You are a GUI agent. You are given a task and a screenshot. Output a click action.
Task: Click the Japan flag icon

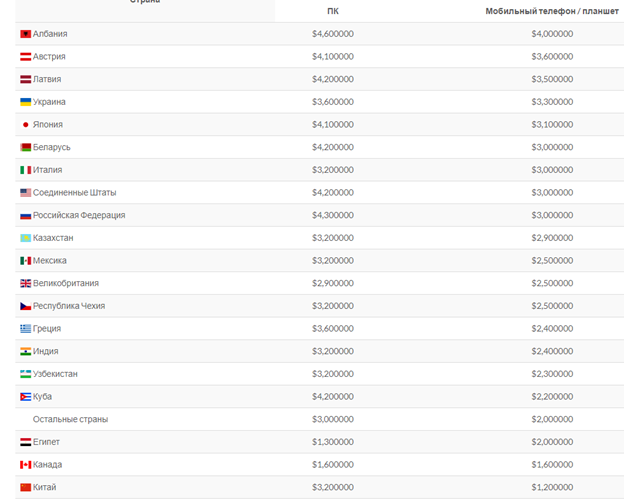pyautogui.click(x=25, y=125)
